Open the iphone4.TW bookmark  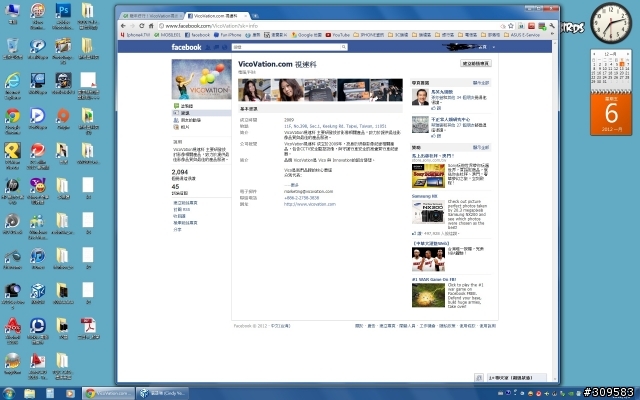[136, 35]
